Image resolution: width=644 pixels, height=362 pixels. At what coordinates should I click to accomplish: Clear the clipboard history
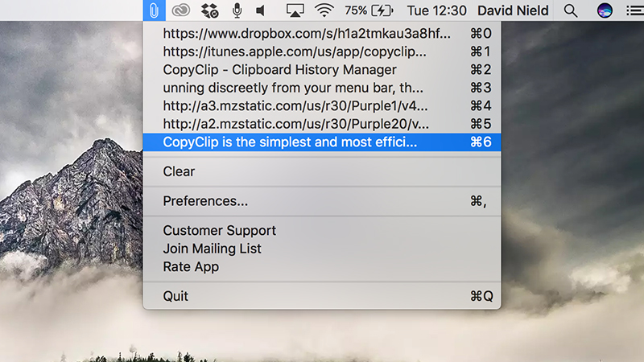pos(322,171)
